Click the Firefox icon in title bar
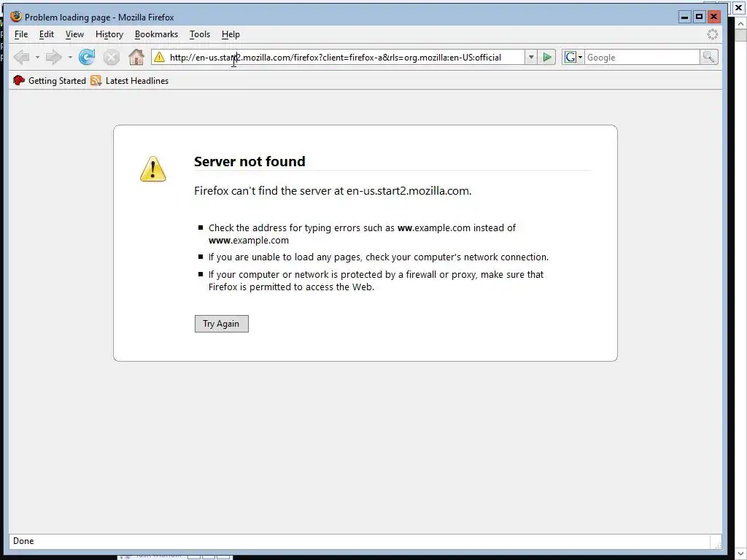747x560 pixels. coord(16,17)
